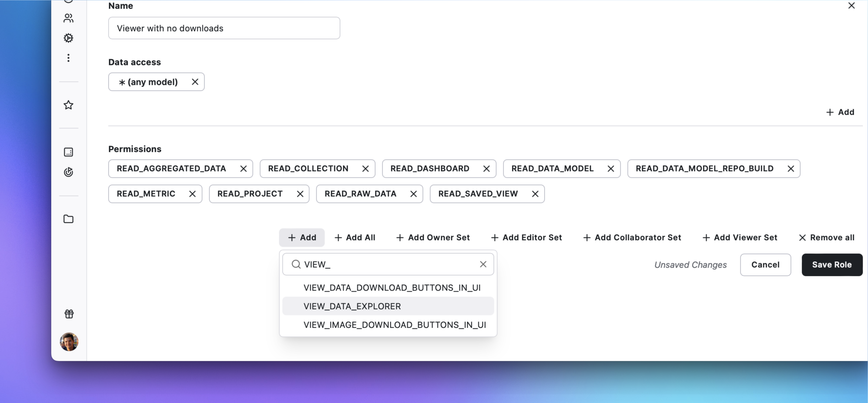
Task: Click the READ_METRIC chip label
Action: coord(146,194)
